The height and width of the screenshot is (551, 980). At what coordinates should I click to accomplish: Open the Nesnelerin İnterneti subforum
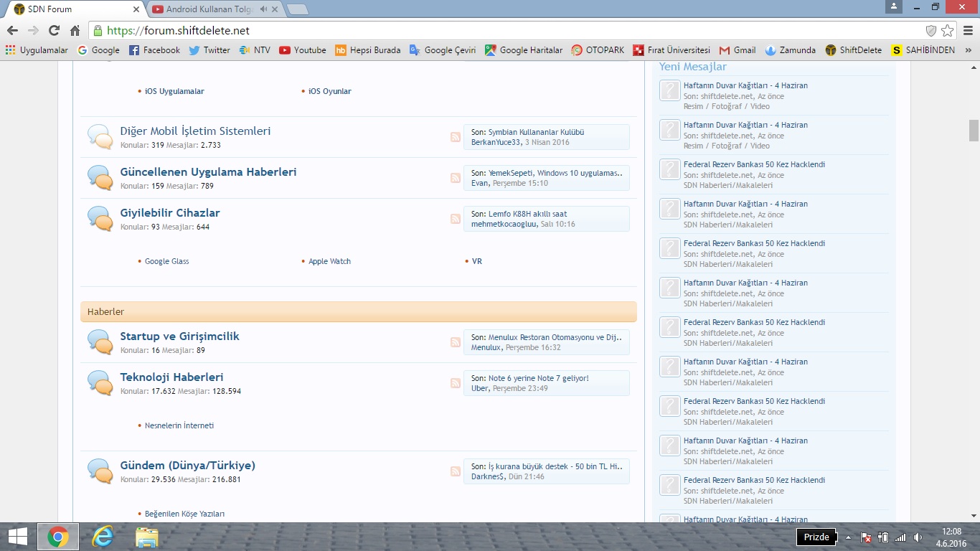pos(179,425)
